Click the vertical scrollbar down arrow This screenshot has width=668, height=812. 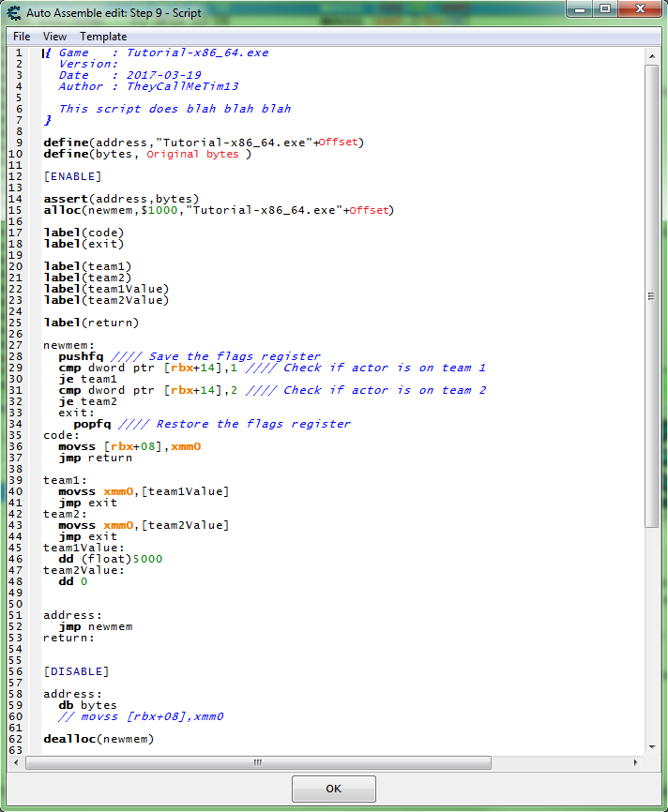click(652, 746)
